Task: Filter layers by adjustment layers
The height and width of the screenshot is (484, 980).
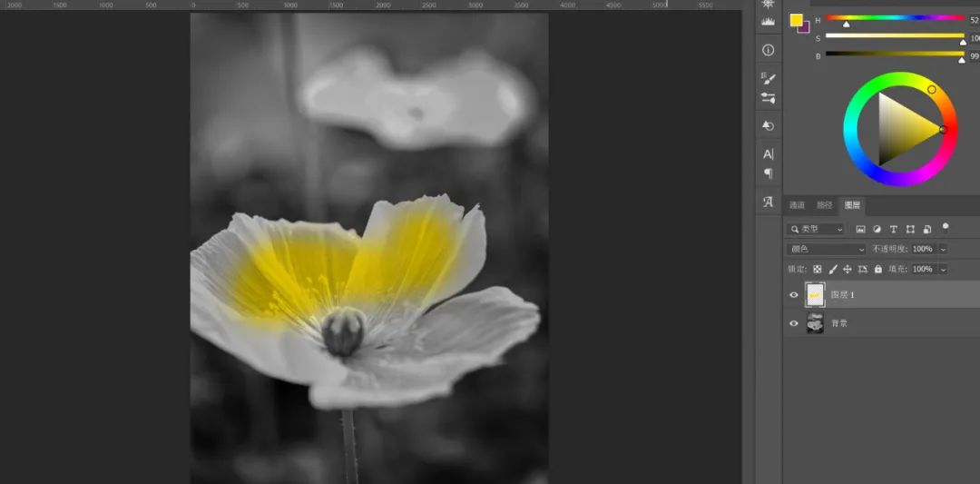Action: pyautogui.click(x=877, y=230)
